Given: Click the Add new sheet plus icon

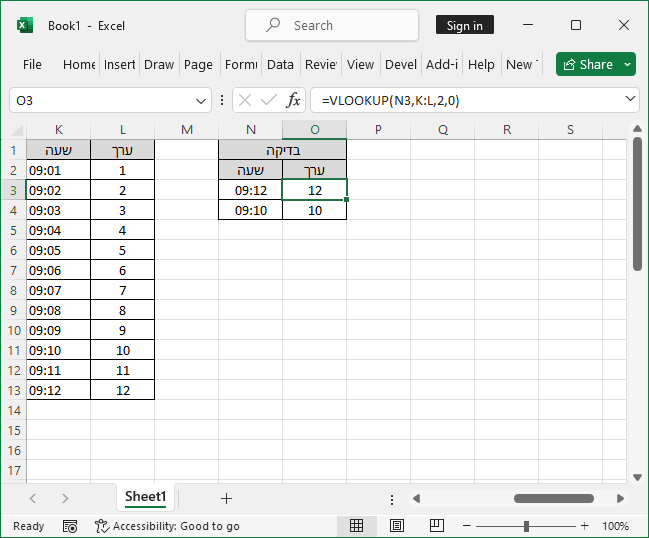Looking at the screenshot, I should click(x=226, y=498).
